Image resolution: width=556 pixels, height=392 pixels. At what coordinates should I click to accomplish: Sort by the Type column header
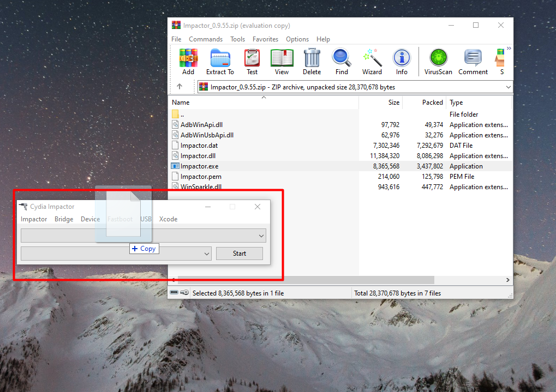click(x=479, y=102)
